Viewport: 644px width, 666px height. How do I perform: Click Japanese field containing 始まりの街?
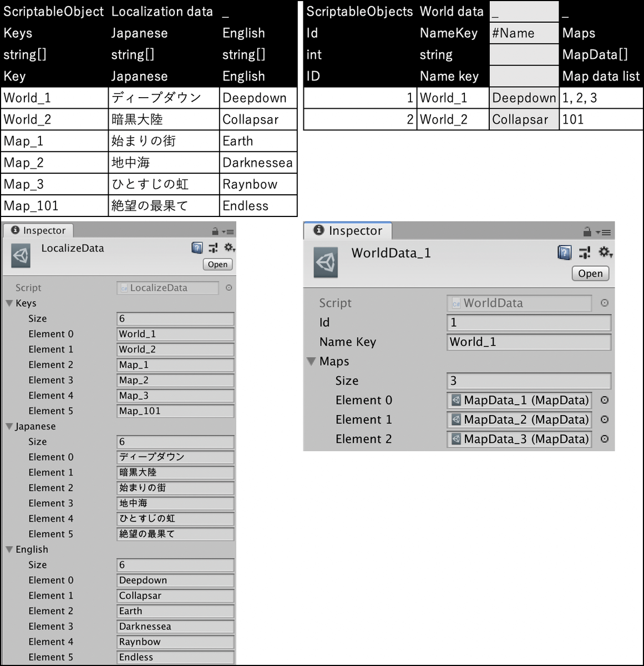(x=175, y=488)
